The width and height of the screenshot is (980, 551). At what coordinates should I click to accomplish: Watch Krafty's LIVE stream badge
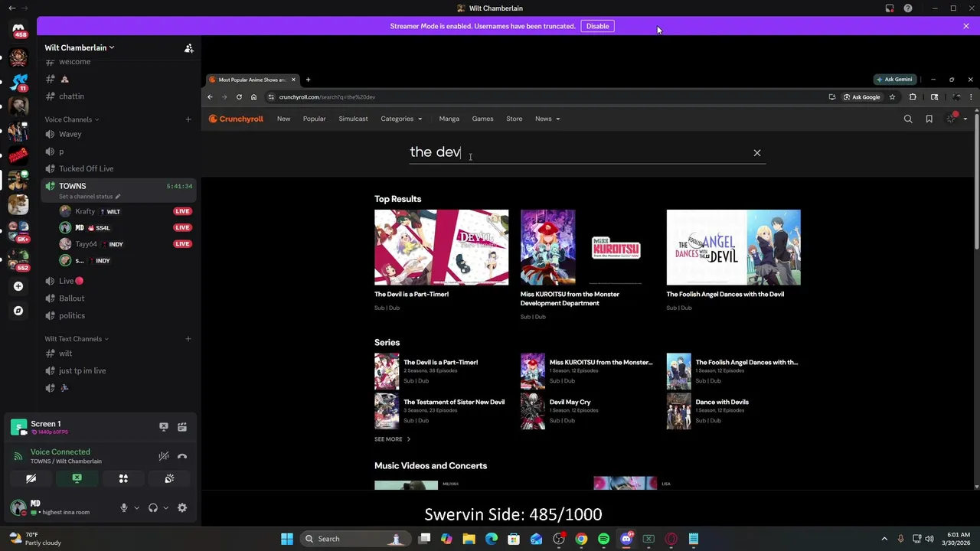182,211
